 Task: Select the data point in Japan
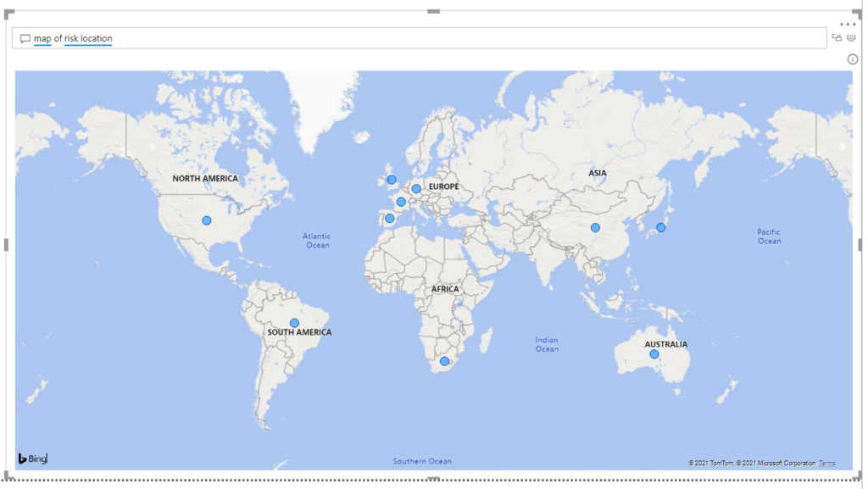(x=661, y=227)
